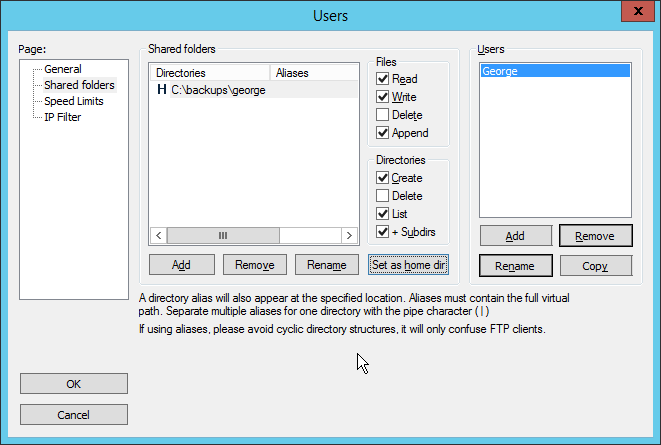The width and height of the screenshot is (661, 445).
Task: Remove the selected user George
Action: (595, 236)
